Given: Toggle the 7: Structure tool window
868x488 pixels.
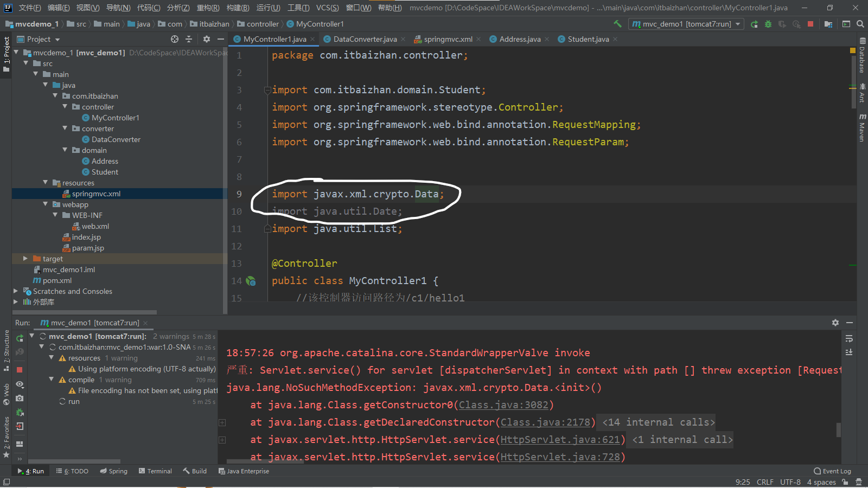Looking at the screenshot, I should [6, 350].
